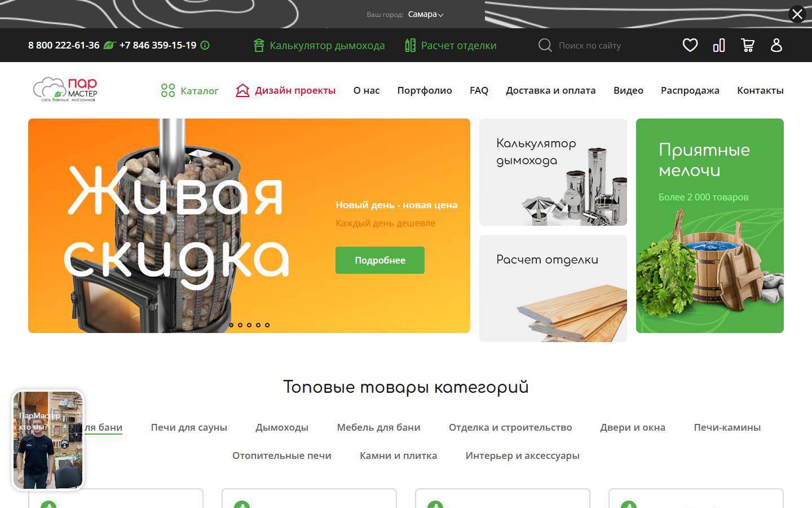Open the favorites heart icon
Viewport: 812px width, 508px height.
click(x=690, y=45)
